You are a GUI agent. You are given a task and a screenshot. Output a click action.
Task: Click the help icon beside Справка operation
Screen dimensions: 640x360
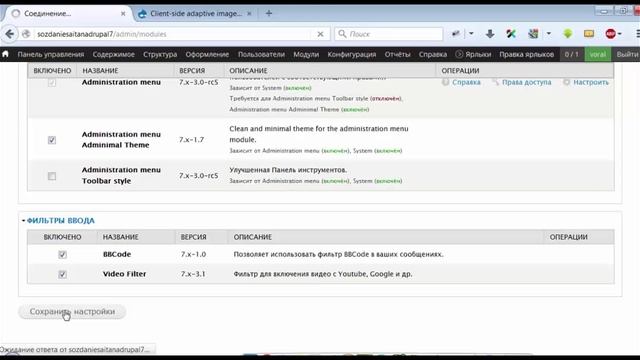pos(445,82)
